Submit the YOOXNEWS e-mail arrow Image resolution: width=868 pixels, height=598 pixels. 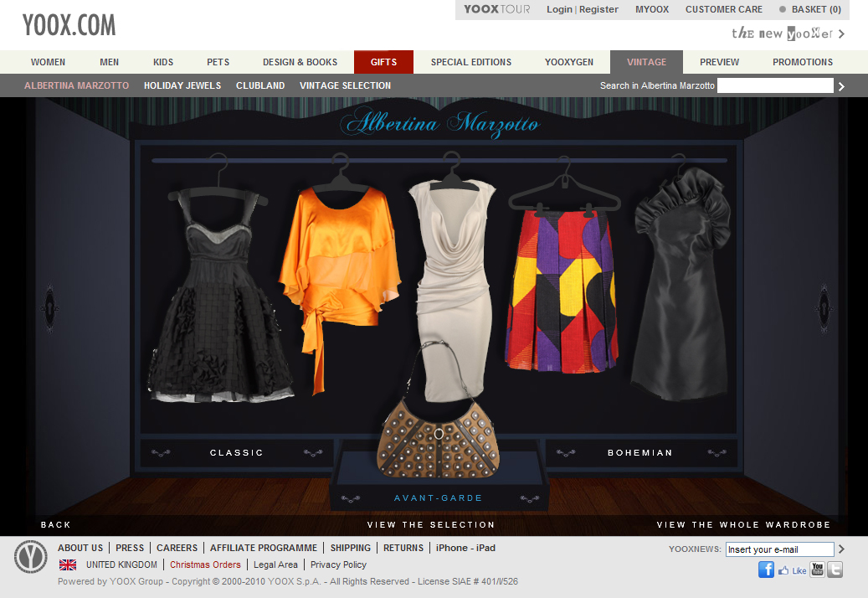coord(841,549)
